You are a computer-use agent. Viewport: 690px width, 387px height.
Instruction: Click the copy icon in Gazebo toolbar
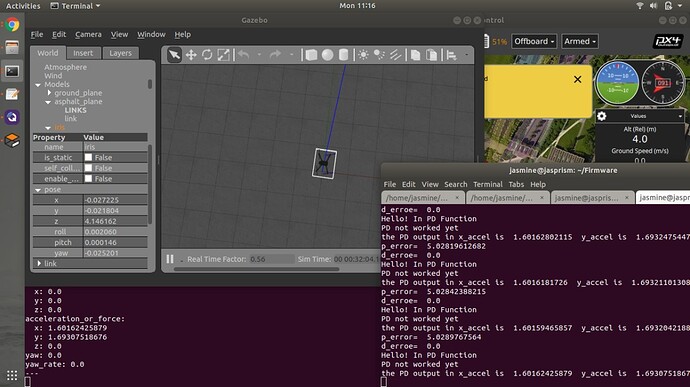coord(415,55)
